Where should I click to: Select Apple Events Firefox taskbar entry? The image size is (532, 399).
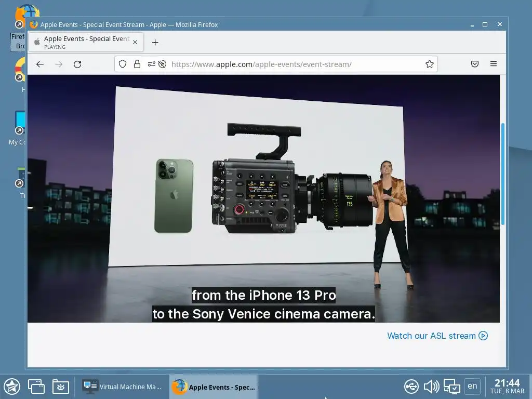tap(214, 387)
